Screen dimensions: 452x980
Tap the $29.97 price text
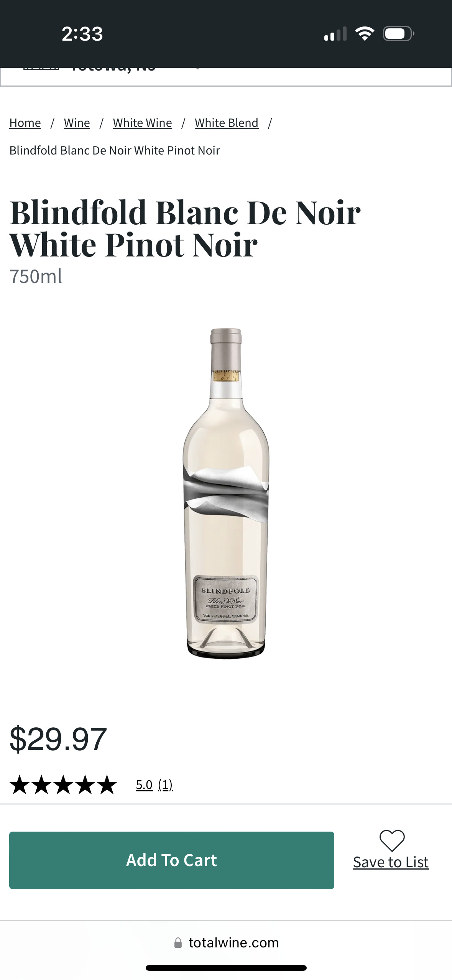coord(58,739)
